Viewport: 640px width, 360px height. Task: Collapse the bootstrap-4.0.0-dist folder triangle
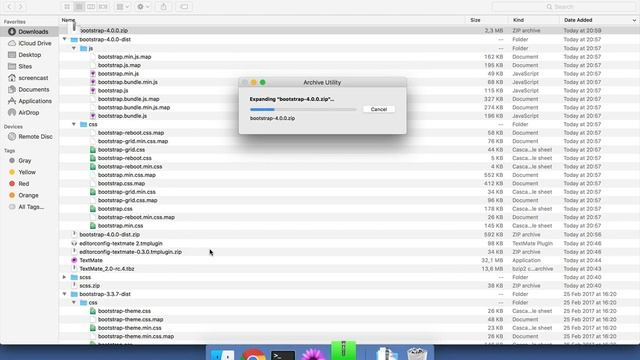(x=64, y=39)
